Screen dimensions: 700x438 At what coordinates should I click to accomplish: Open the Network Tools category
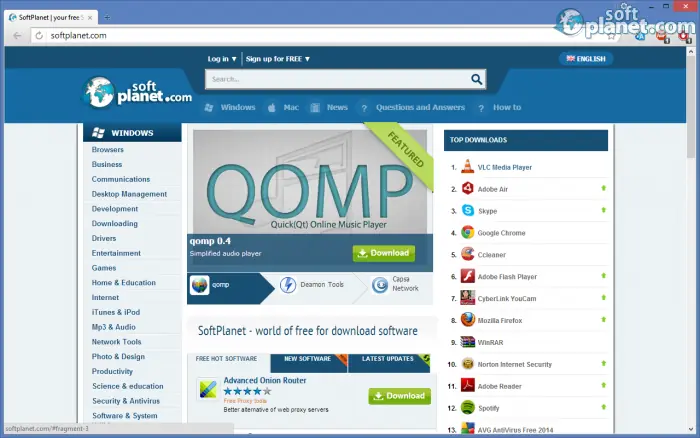coord(117,342)
